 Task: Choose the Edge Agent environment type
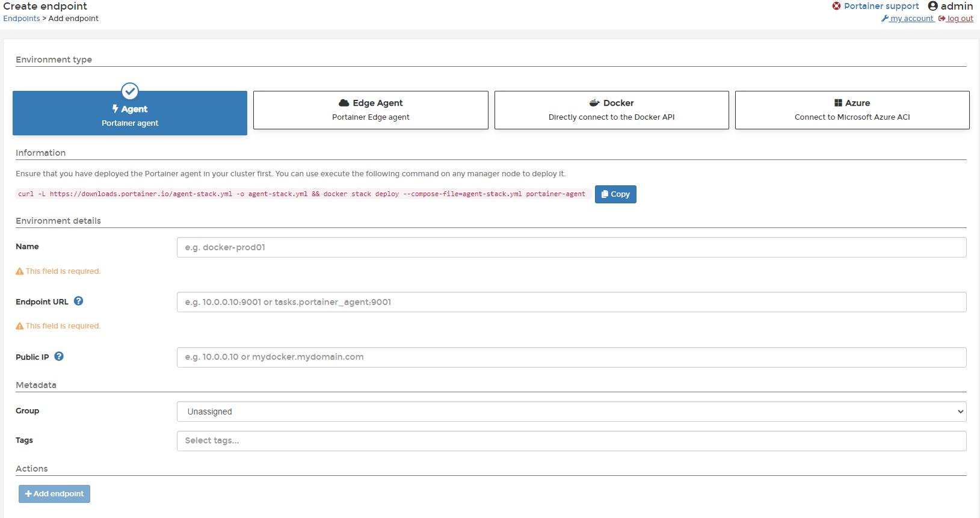[371, 110]
